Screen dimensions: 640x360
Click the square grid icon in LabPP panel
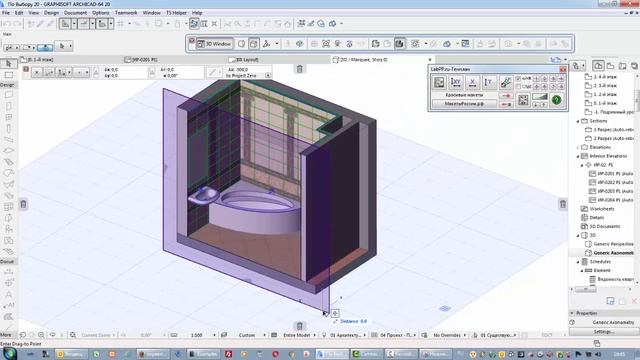tap(523, 100)
